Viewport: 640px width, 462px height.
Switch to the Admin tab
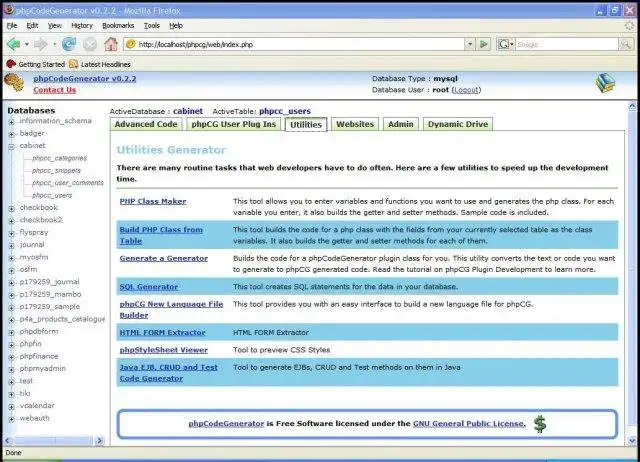tap(401, 124)
